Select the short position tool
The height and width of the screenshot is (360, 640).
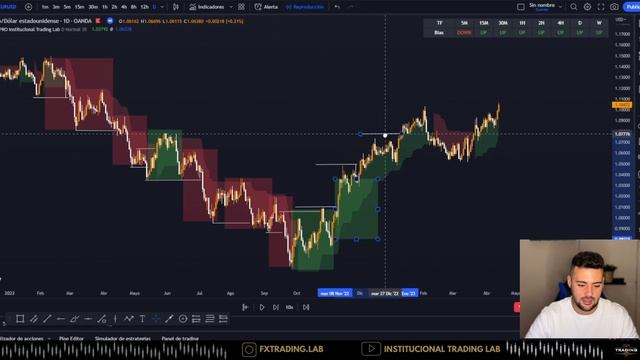pos(210,319)
